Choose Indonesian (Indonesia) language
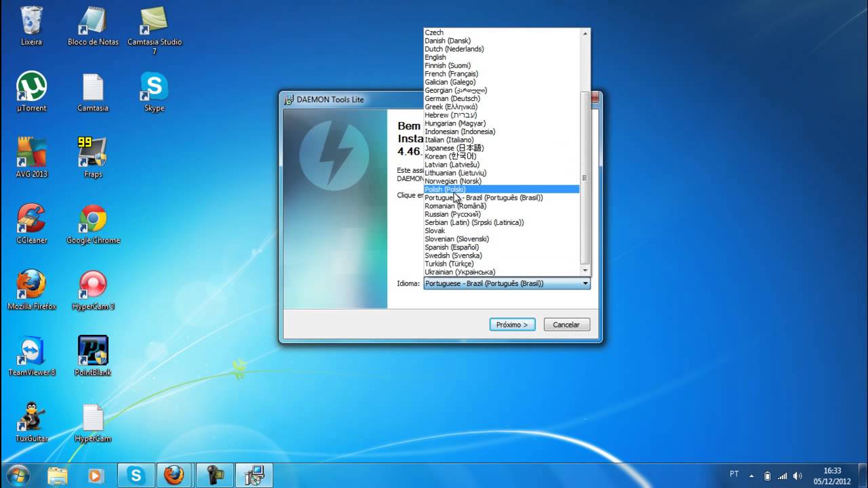868x488 pixels. point(502,131)
